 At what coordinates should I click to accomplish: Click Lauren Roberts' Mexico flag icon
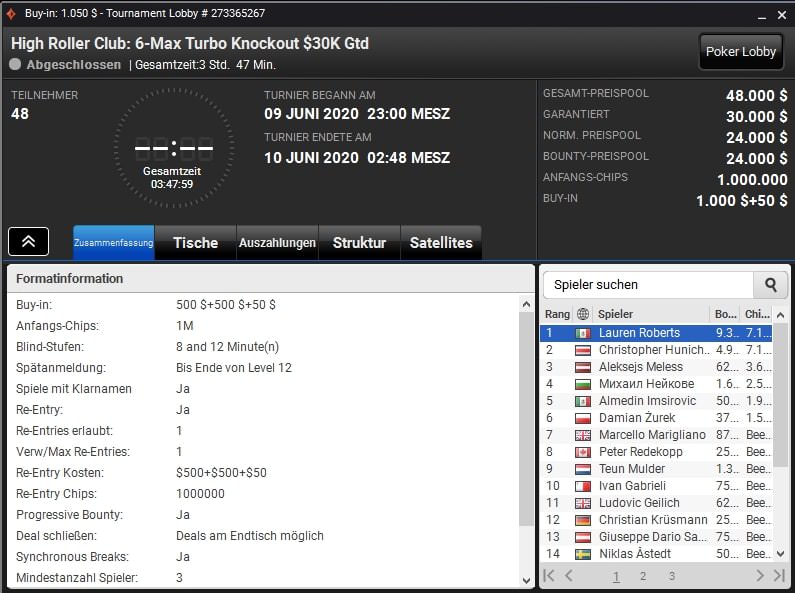click(583, 333)
